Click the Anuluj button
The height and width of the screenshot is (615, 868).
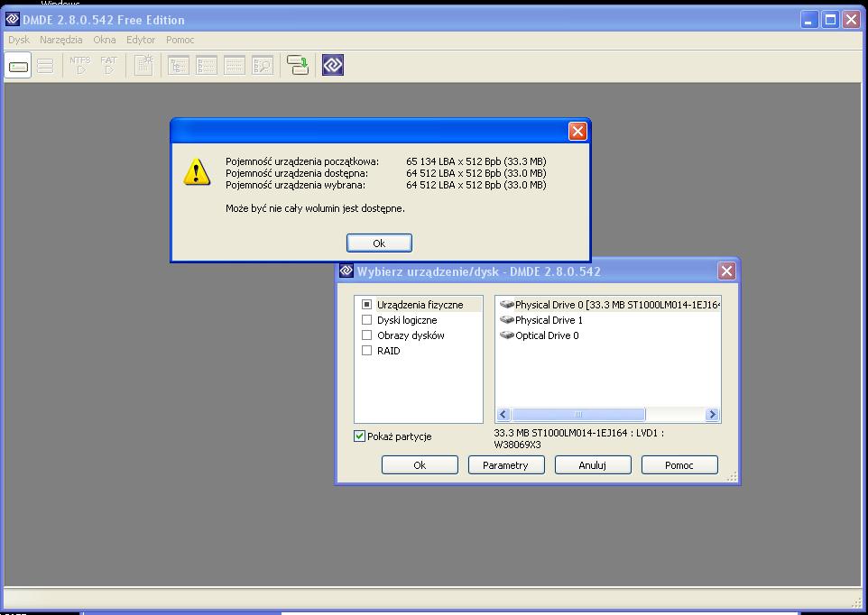point(593,465)
